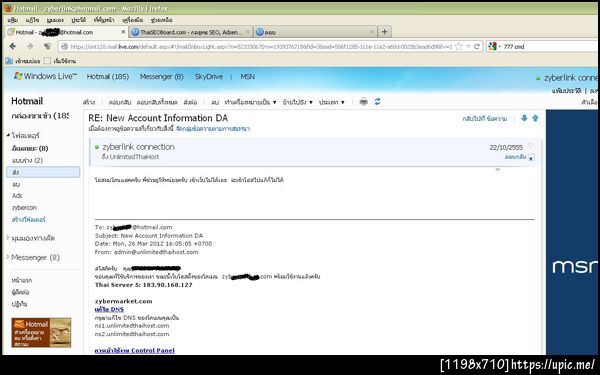Open the Firefox Help menu

click(x=161, y=20)
